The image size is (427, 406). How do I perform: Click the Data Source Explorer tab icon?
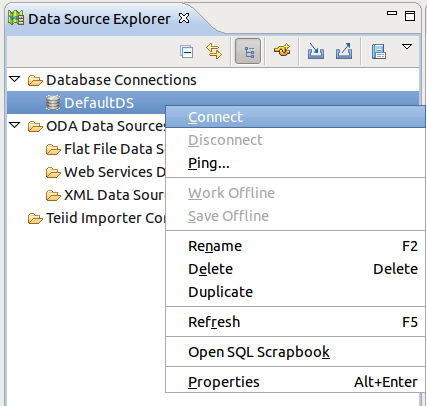(x=16, y=18)
